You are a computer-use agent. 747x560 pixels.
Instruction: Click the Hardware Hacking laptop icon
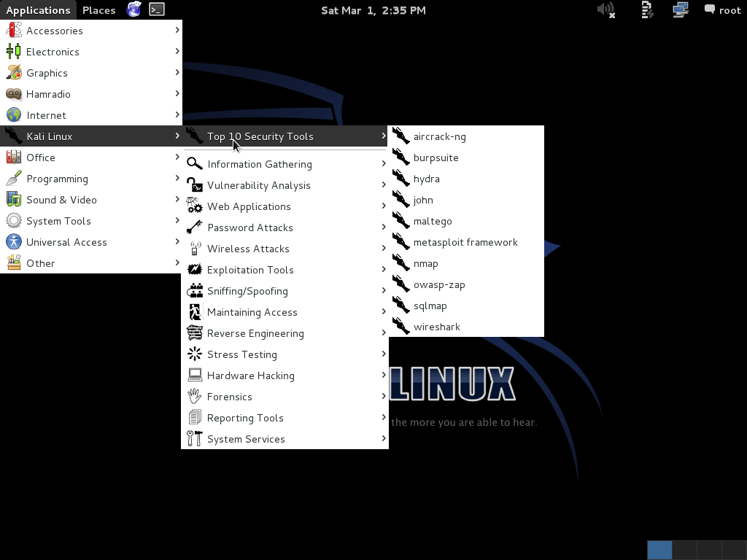194,376
